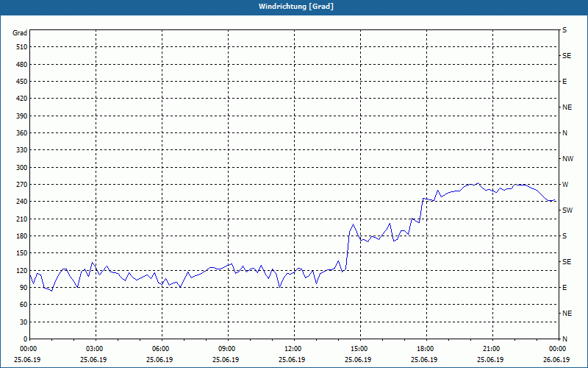This screenshot has height=368, width=588.
Task: Click the 'Grad' y-axis unit label
Action: tap(20, 33)
